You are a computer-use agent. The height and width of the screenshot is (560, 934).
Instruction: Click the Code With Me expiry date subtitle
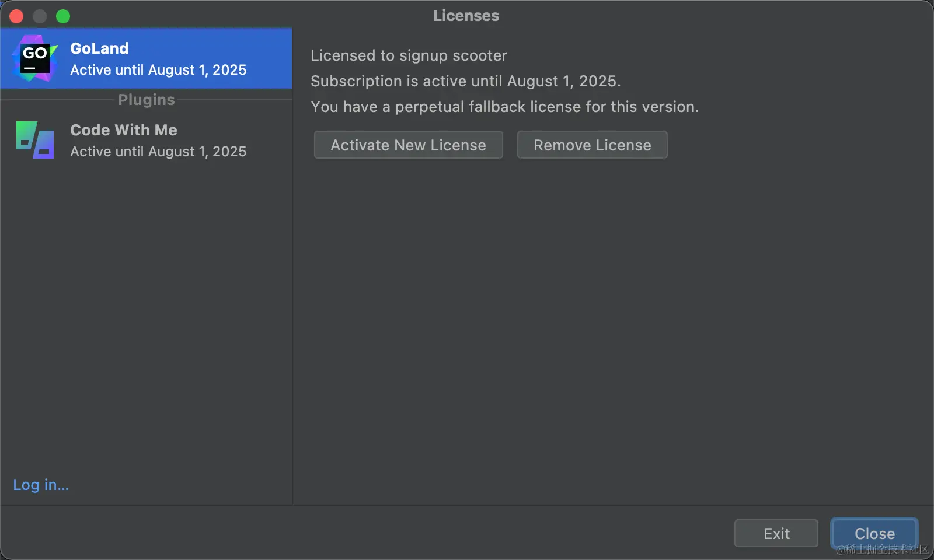click(x=158, y=152)
